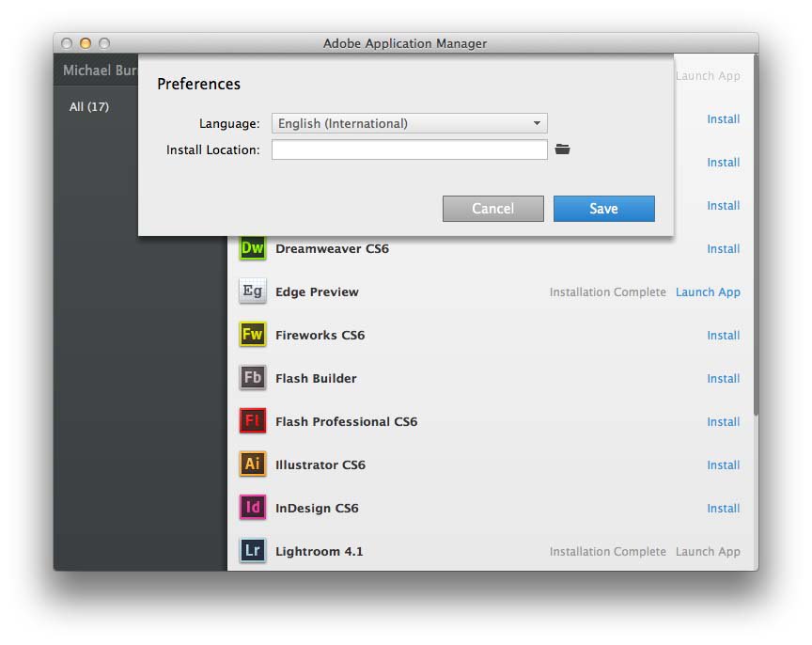The image size is (812, 645).
Task: Save the preferences
Action: [x=603, y=209]
